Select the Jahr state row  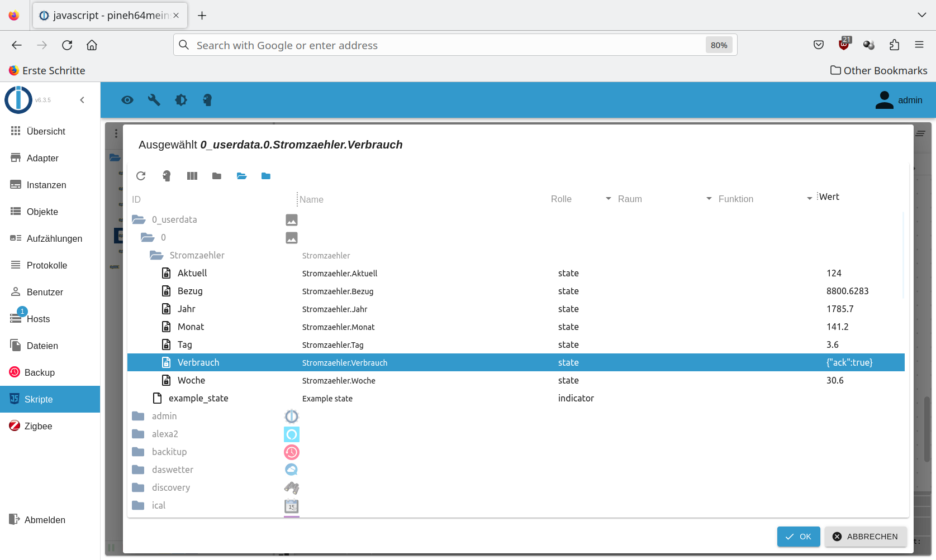(x=516, y=309)
